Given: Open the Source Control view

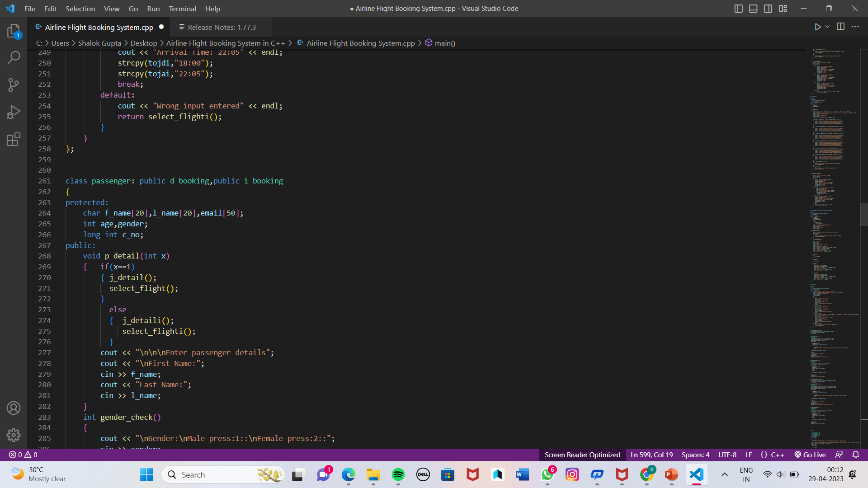Looking at the screenshot, I should click(14, 85).
